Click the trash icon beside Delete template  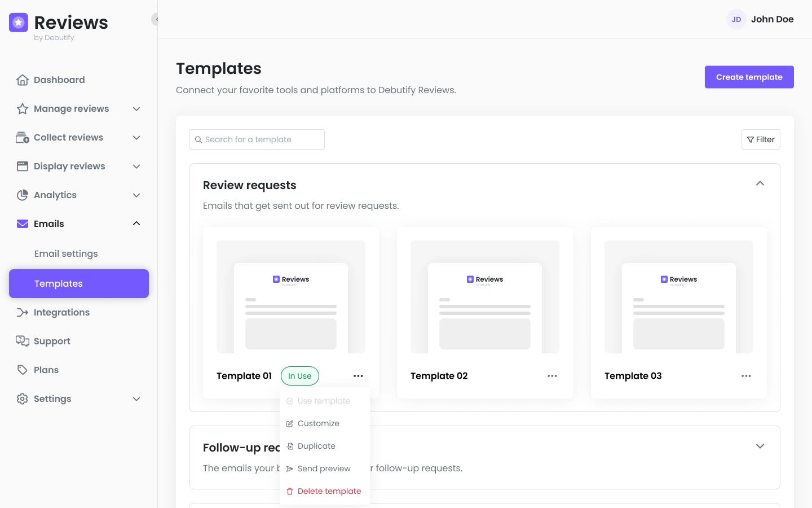(x=290, y=492)
